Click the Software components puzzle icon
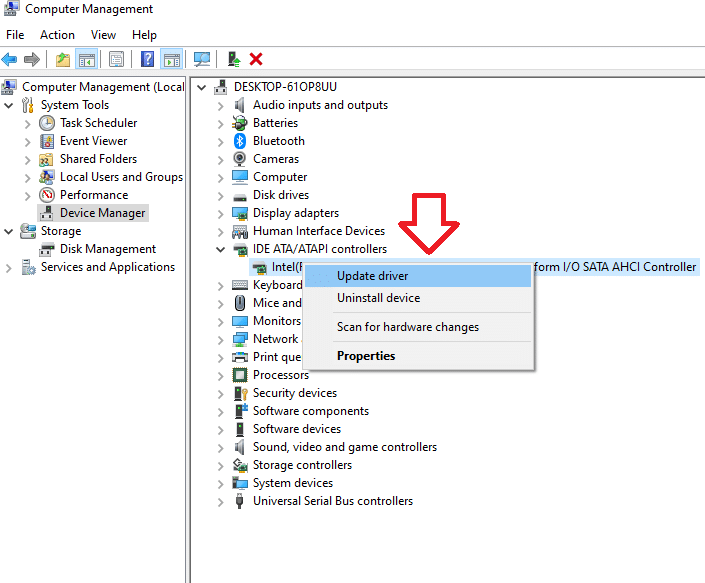The width and height of the screenshot is (705, 583). click(241, 411)
